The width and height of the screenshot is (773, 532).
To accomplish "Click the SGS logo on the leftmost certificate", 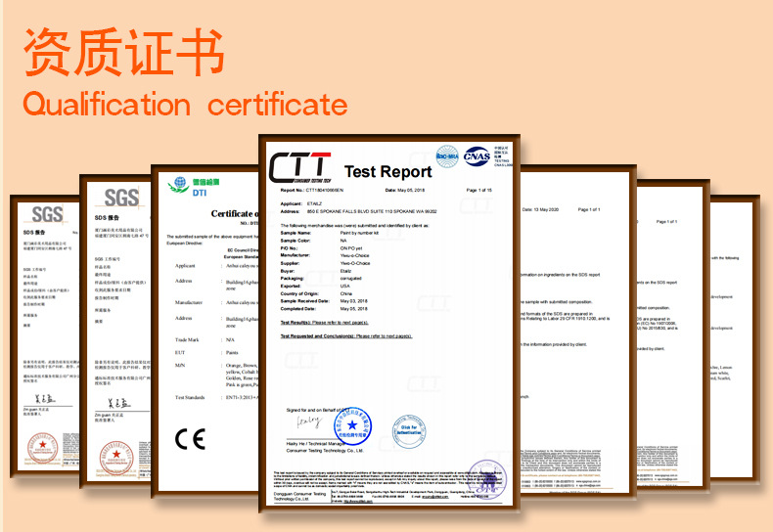I will pyautogui.click(x=47, y=214).
